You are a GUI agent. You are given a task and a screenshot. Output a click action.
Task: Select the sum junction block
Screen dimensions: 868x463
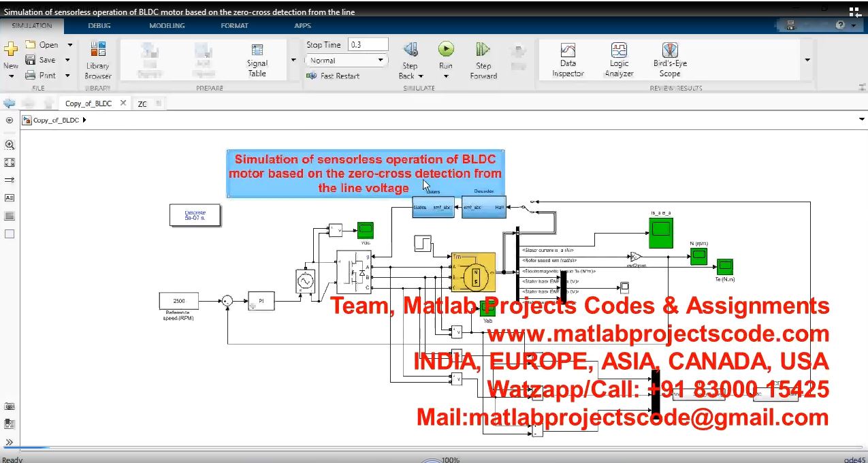(228, 300)
